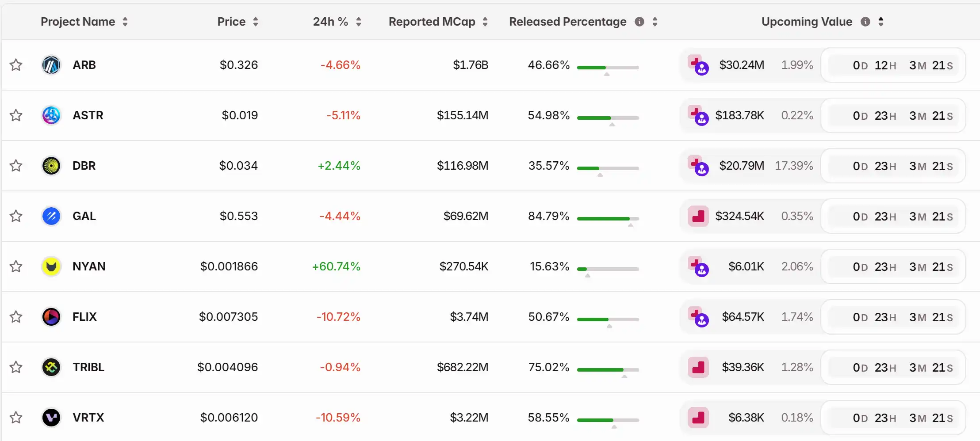
Task: Sort by Reported MCap arrows
Action: pos(485,22)
